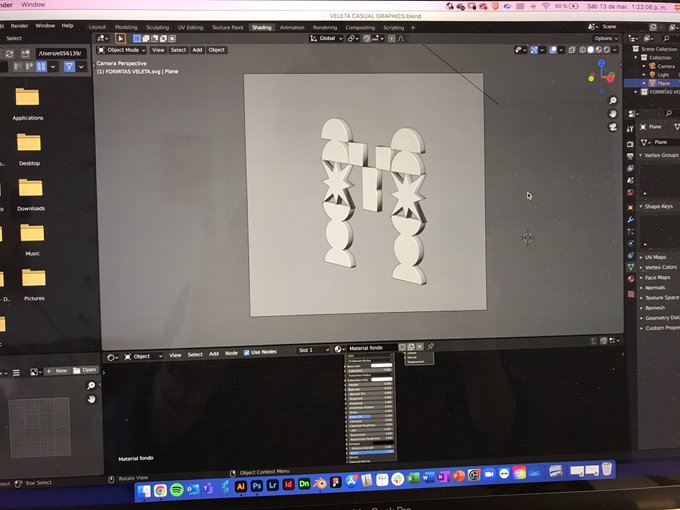
Task: Click the outliner search magnifier icon
Action: 666,39
